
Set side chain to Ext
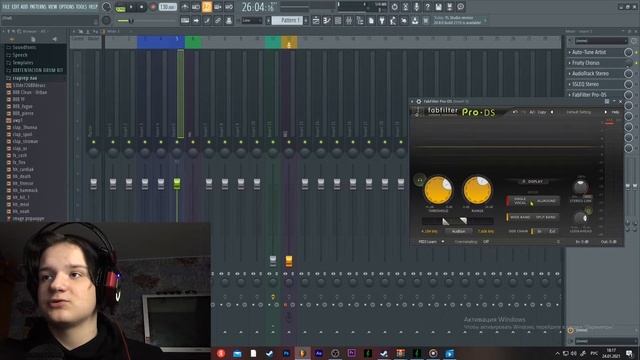pyautogui.click(x=552, y=231)
